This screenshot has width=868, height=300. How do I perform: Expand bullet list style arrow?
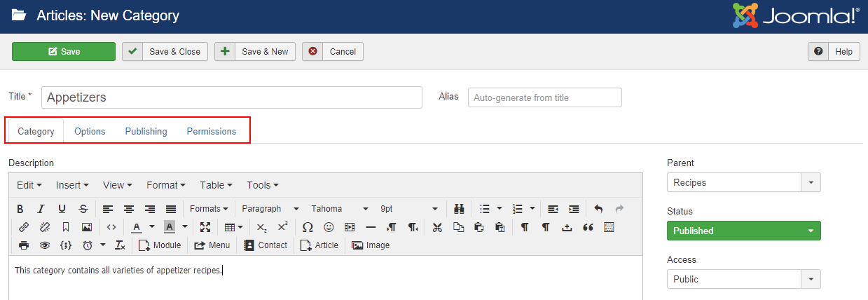(500, 209)
